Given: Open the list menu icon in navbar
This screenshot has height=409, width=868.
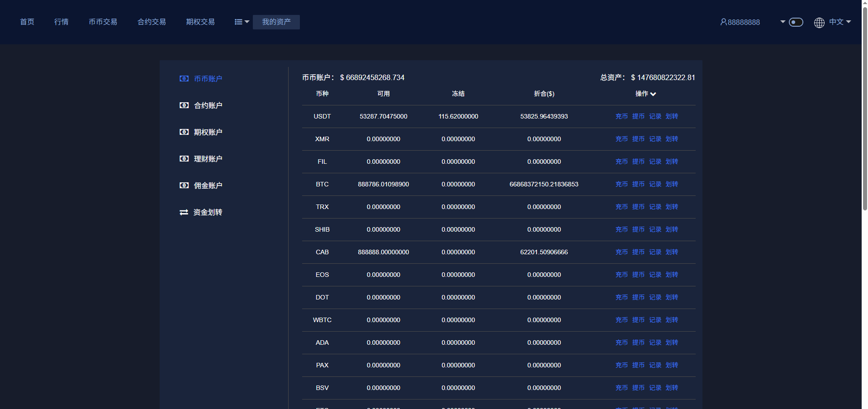Looking at the screenshot, I should pyautogui.click(x=238, y=22).
